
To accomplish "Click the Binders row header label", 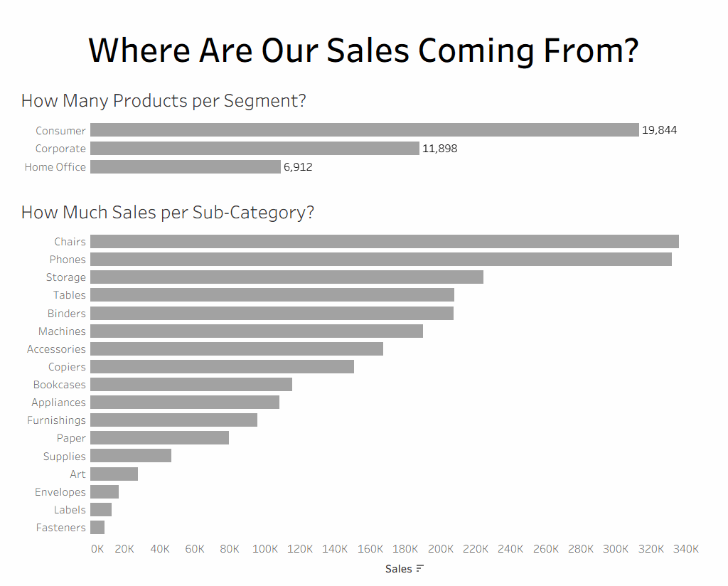I will pyautogui.click(x=67, y=314).
